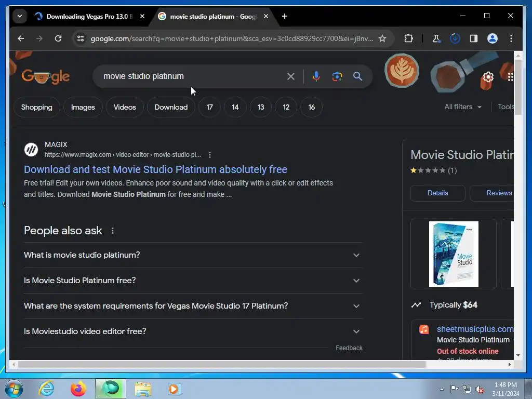The image size is (532, 399).
Task: Open media player taskbar icon
Action: (x=175, y=389)
